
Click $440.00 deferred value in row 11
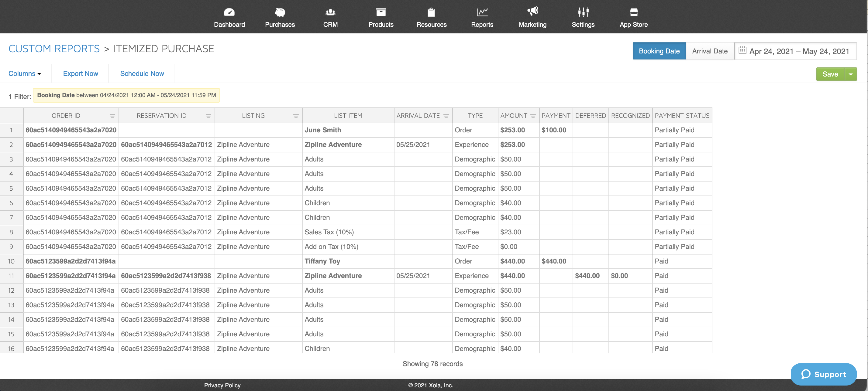point(587,276)
